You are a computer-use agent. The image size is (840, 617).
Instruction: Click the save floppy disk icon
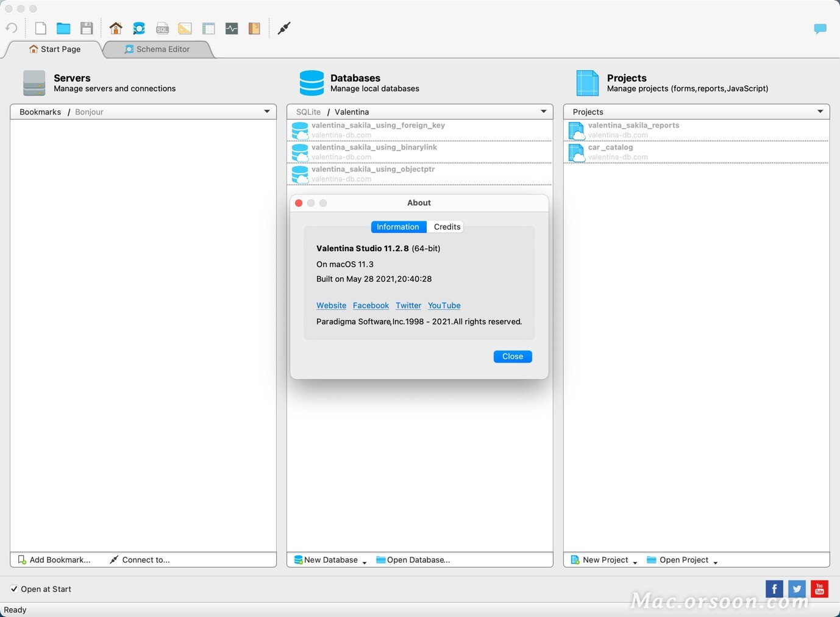(x=87, y=28)
